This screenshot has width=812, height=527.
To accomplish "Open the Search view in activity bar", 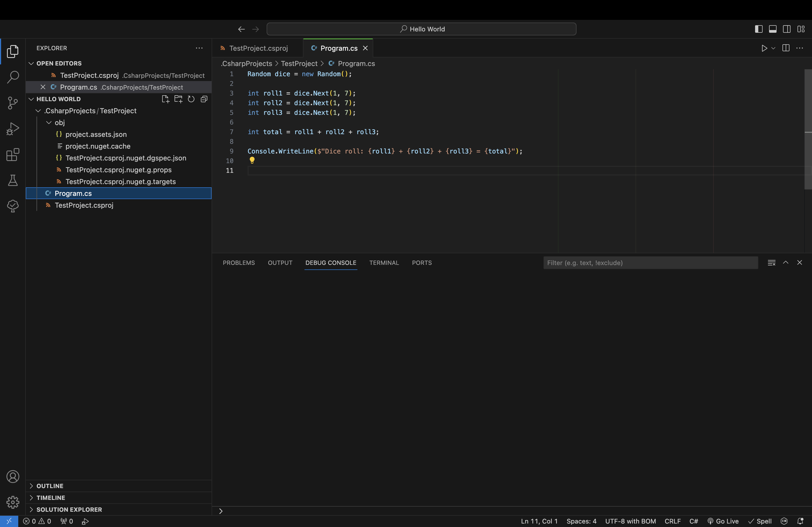I will [13, 77].
